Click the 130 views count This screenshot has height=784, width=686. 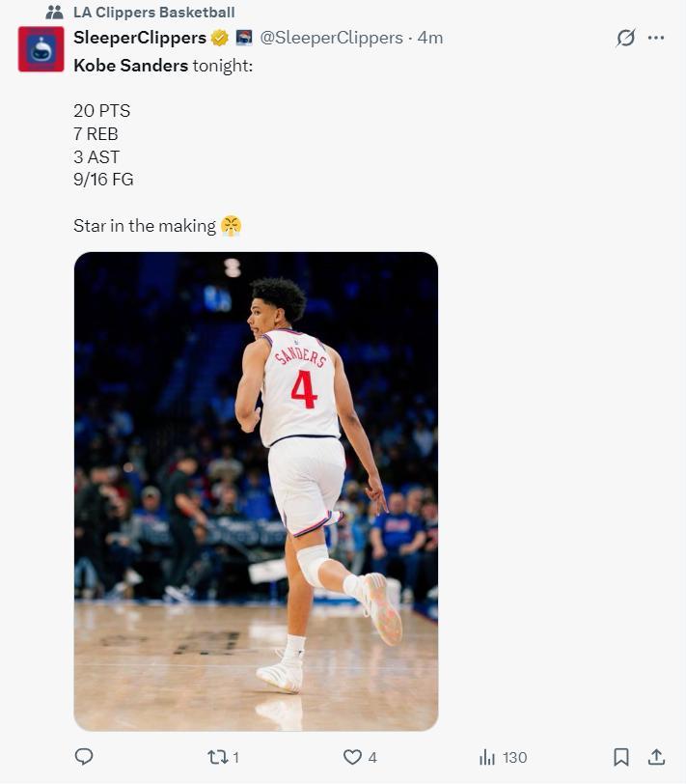click(514, 757)
